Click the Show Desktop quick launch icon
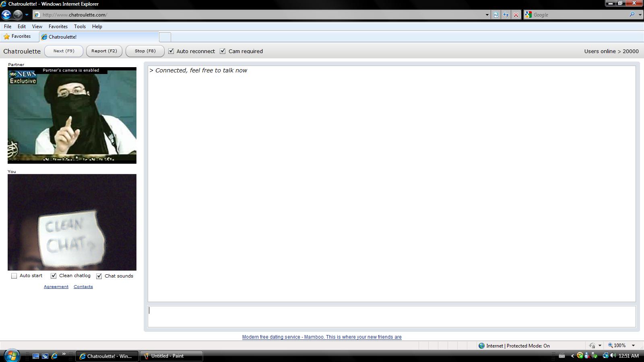The image size is (644, 362). coord(36,356)
